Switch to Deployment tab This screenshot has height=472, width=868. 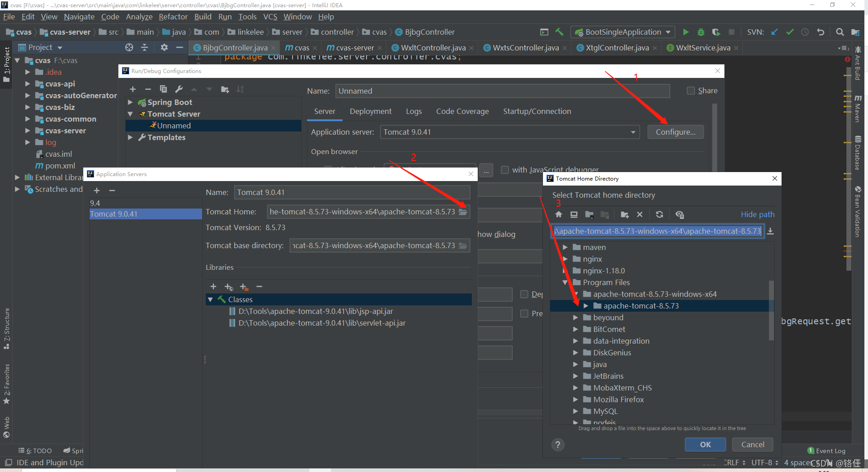click(x=371, y=111)
